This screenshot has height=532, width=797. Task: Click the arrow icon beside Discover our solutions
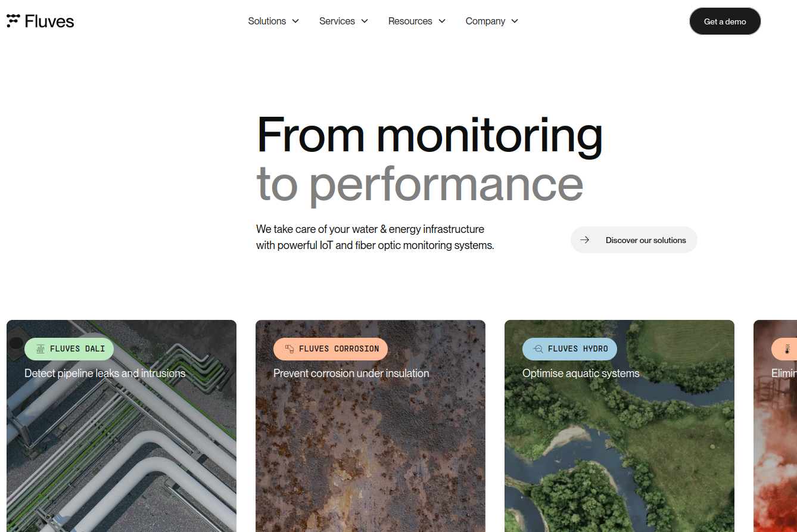585,240
